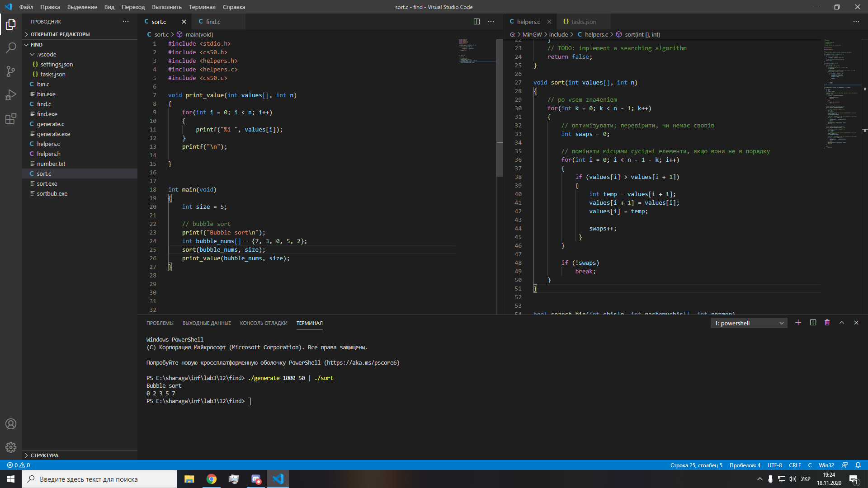The width and height of the screenshot is (868, 488).
Task: Split the terminal pane
Action: [813, 323]
